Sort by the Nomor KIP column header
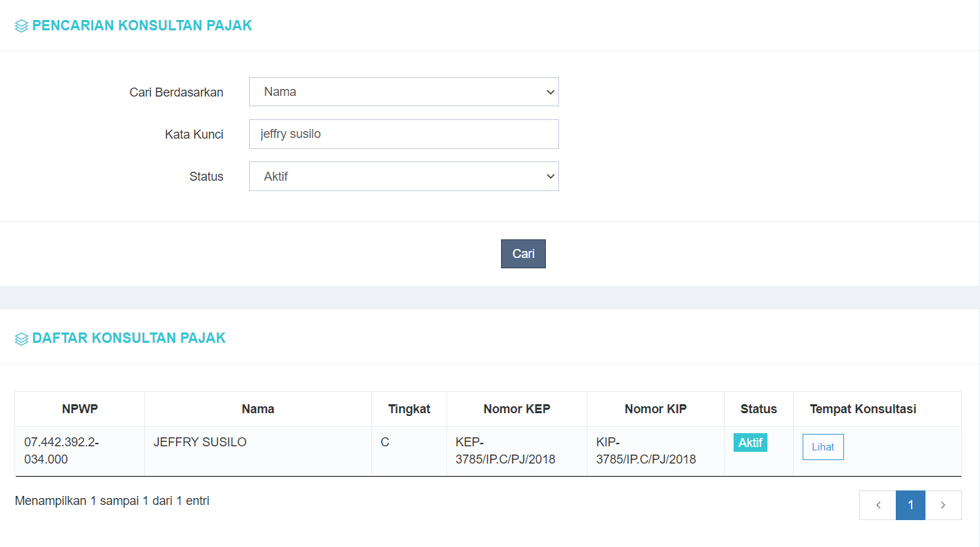The image size is (980, 547). (x=656, y=409)
